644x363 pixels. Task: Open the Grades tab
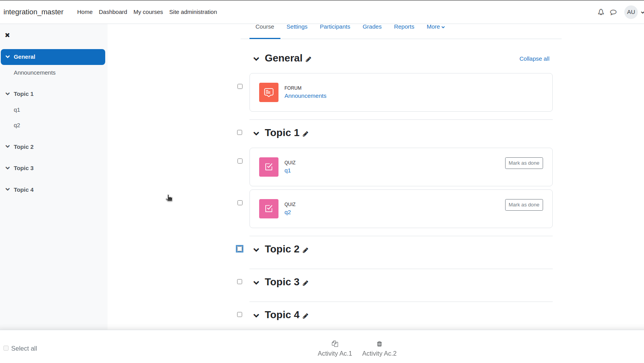pos(372,27)
